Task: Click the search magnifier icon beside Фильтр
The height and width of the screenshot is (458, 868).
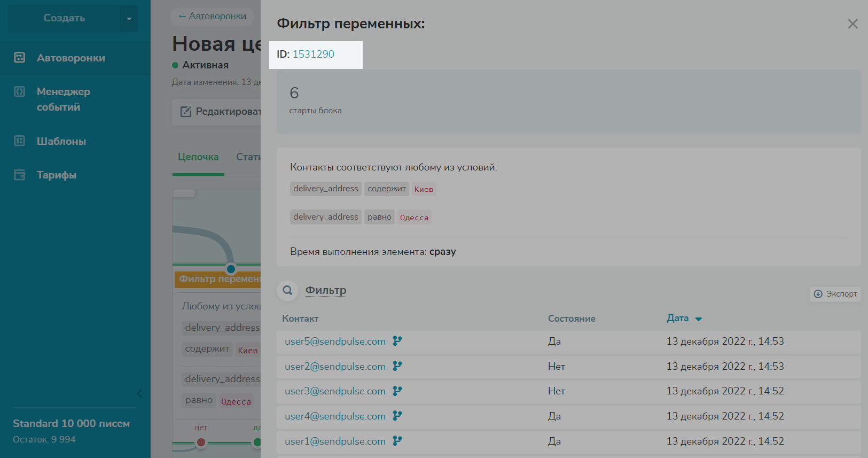Action: click(x=287, y=290)
